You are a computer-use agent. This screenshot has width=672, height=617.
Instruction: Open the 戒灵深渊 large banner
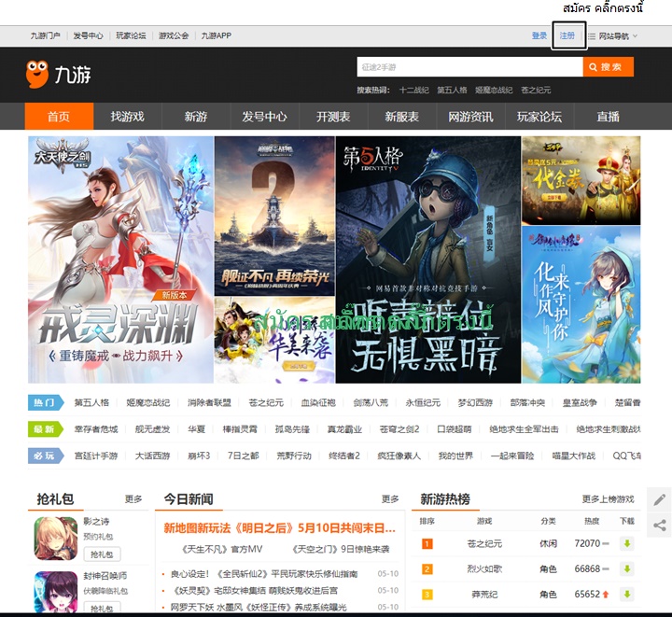(120, 259)
